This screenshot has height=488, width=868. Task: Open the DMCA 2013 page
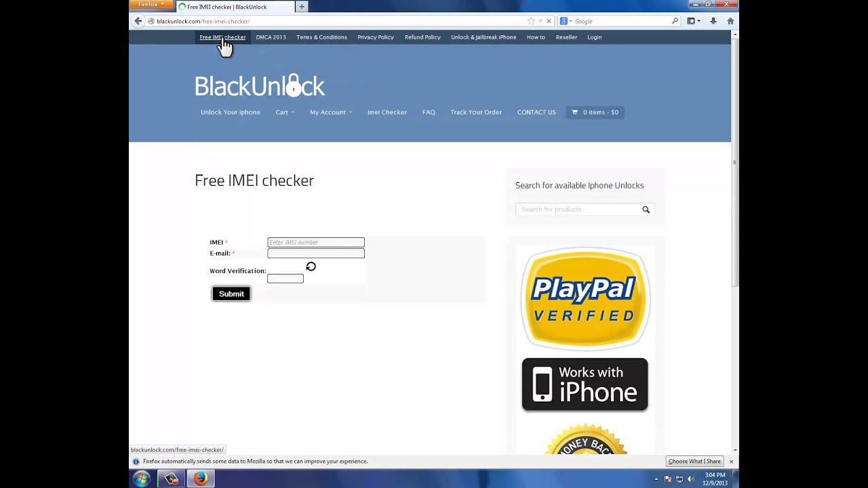271,37
